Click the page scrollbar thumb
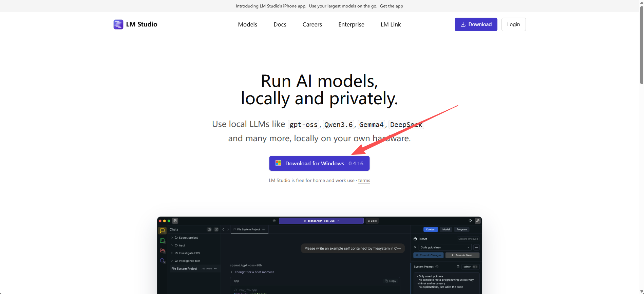Viewport: 644px width, 294px height. [x=641, y=45]
